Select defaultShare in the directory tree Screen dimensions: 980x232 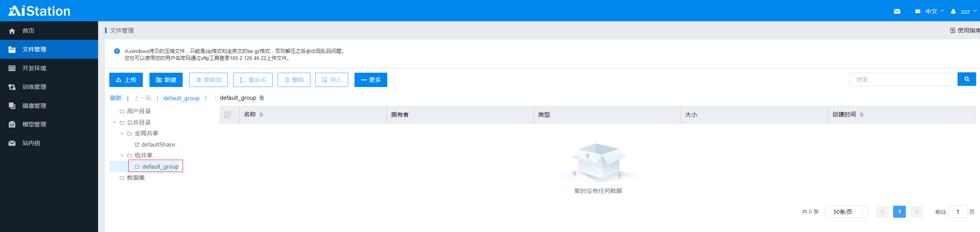[x=158, y=145]
